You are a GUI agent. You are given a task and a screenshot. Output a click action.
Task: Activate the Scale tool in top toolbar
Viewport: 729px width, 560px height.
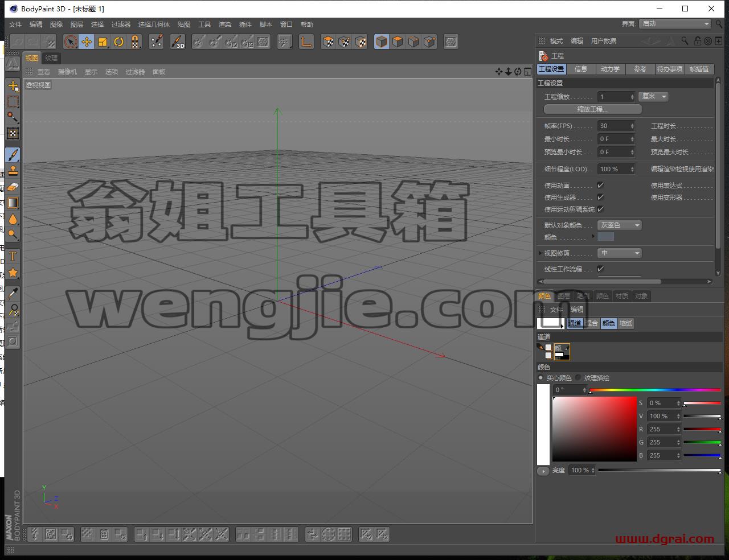pos(103,42)
